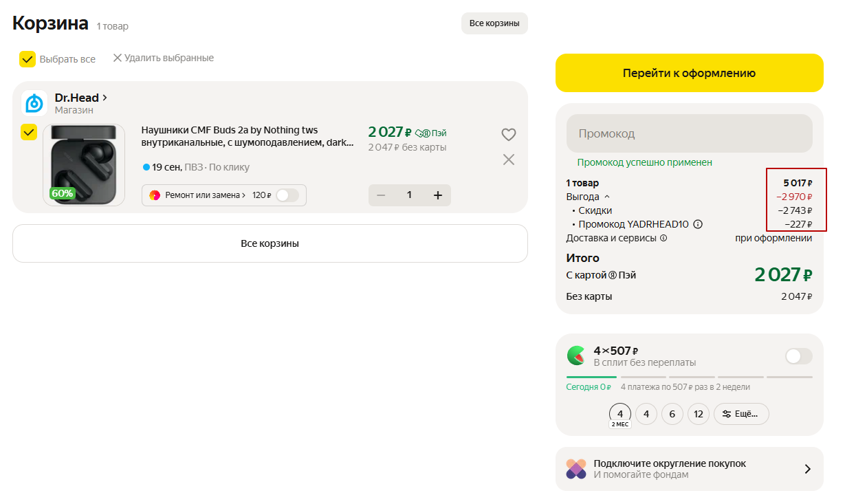Click the Промокод input field
The width and height of the screenshot is (845, 504).
689,133
